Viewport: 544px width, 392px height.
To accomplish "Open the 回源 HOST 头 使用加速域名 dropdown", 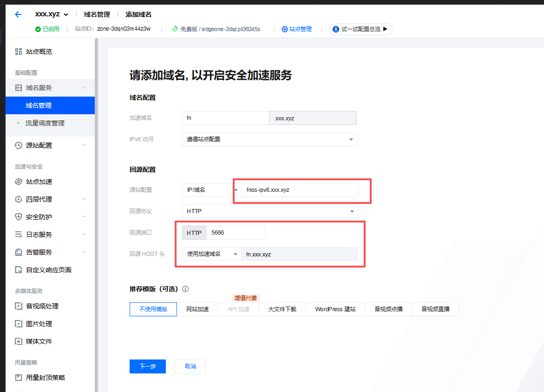I will click(x=212, y=254).
